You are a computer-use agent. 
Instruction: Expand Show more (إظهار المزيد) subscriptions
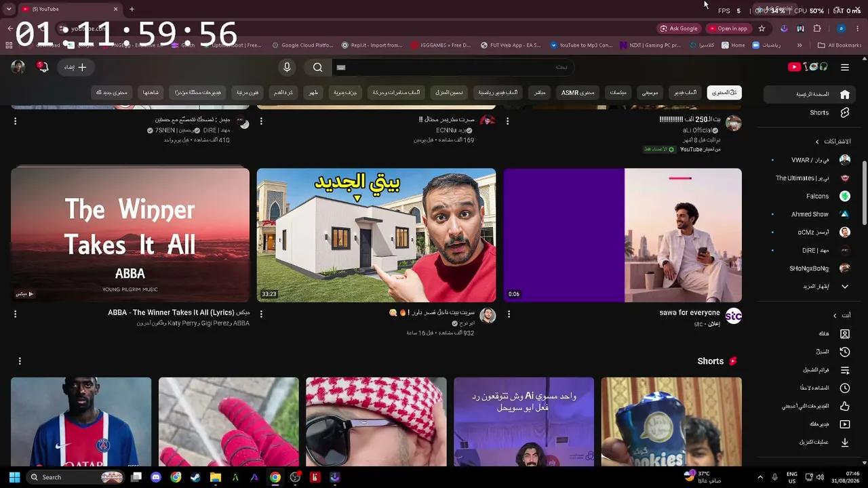point(810,287)
